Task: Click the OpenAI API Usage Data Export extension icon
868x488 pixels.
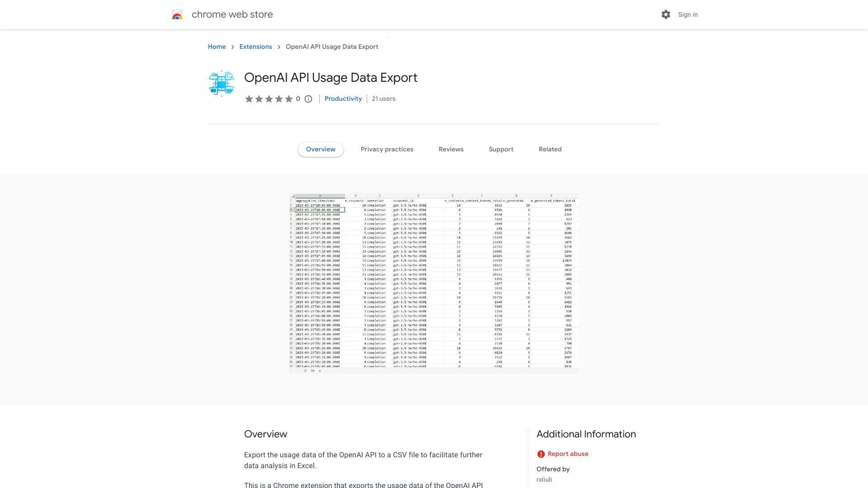Action: tap(221, 83)
